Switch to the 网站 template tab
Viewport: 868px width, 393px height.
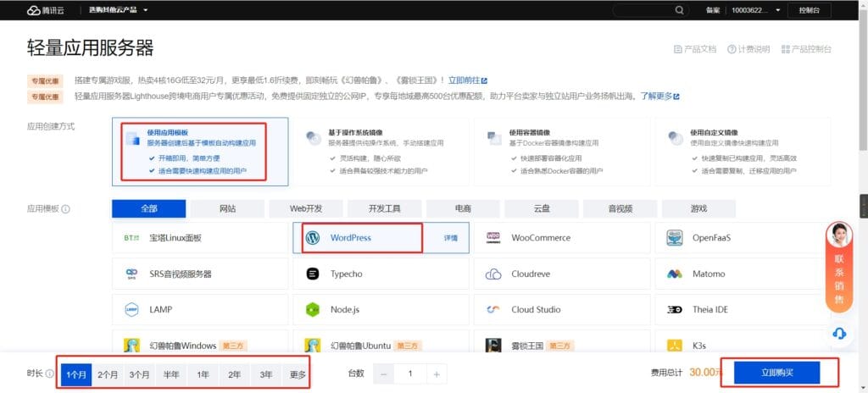[227, 208]
